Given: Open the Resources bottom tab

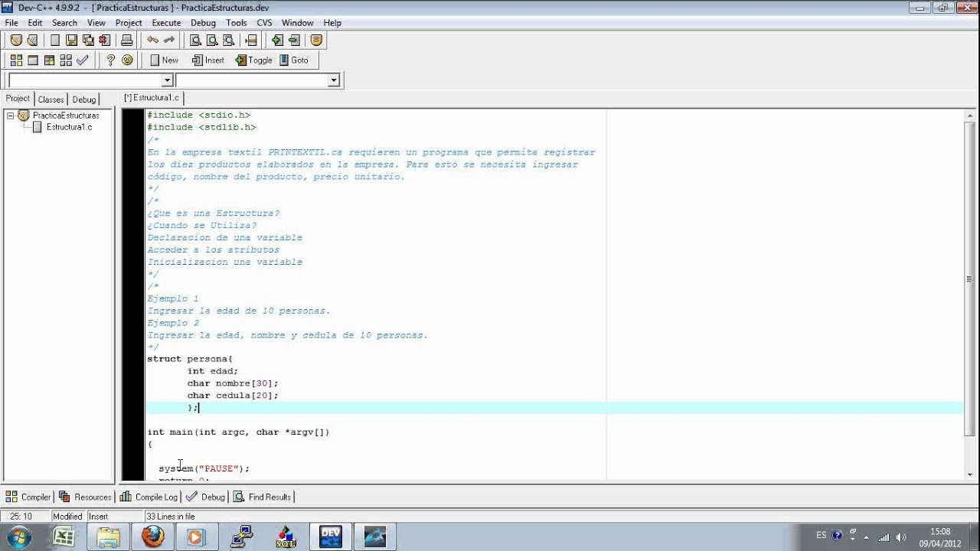Looking at the screenshot, I should 86,497.
